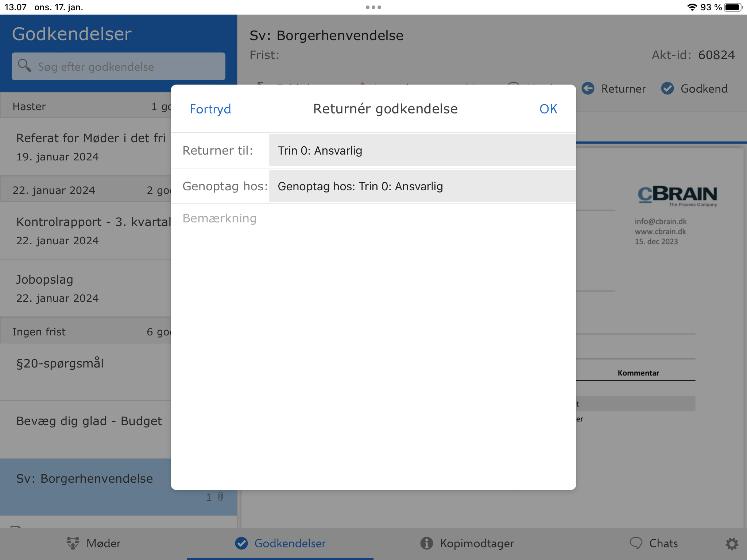
Task: Confirm the return with OK
Action: [548, 109]
